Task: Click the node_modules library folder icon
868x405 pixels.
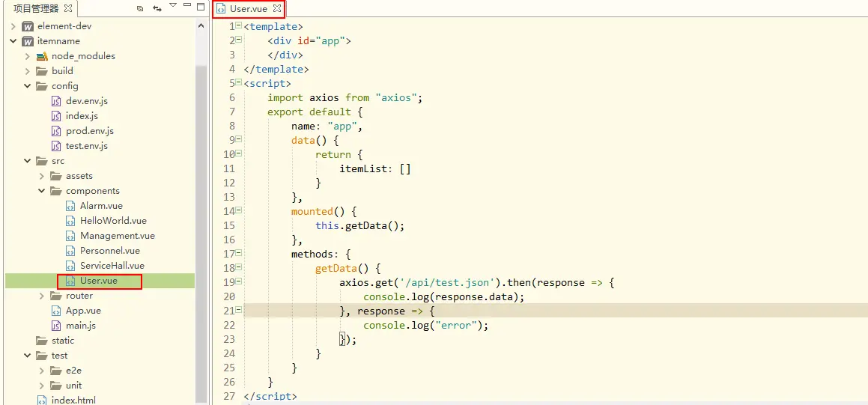Action: [42, 56]
